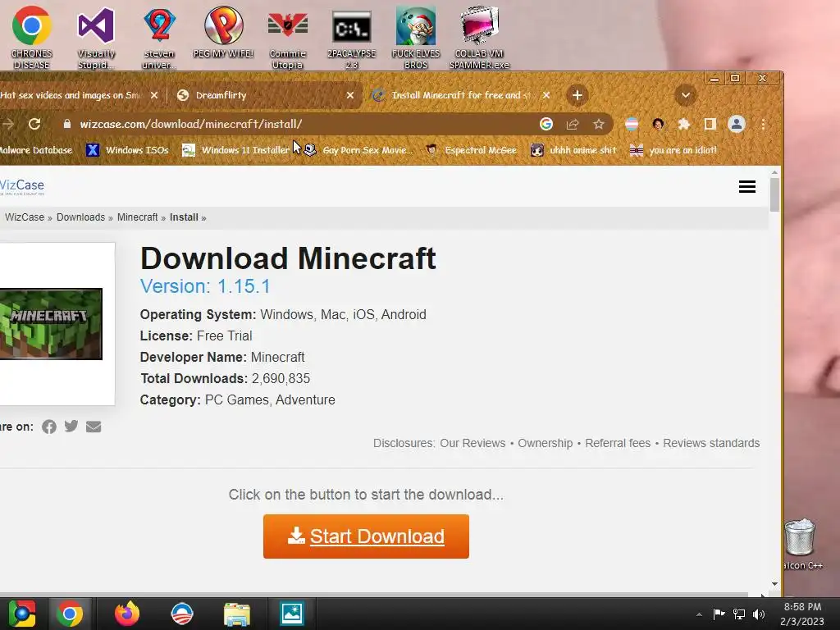Open Firefox from the taskbar
This screenshot has height=630, width=840.
tap(127, 614)
